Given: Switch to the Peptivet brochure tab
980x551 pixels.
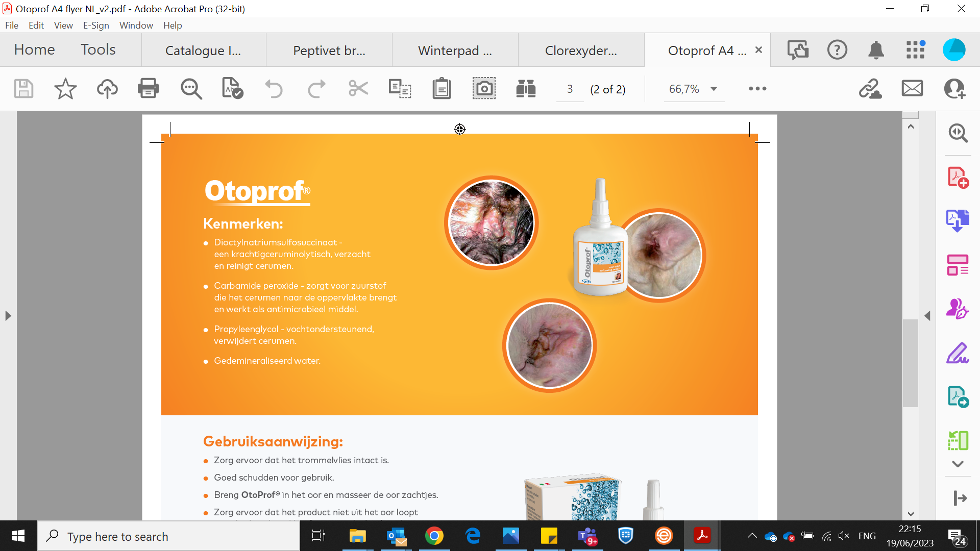Looking at the screenshot, I should pyautogui.click(x=329, y=51).
